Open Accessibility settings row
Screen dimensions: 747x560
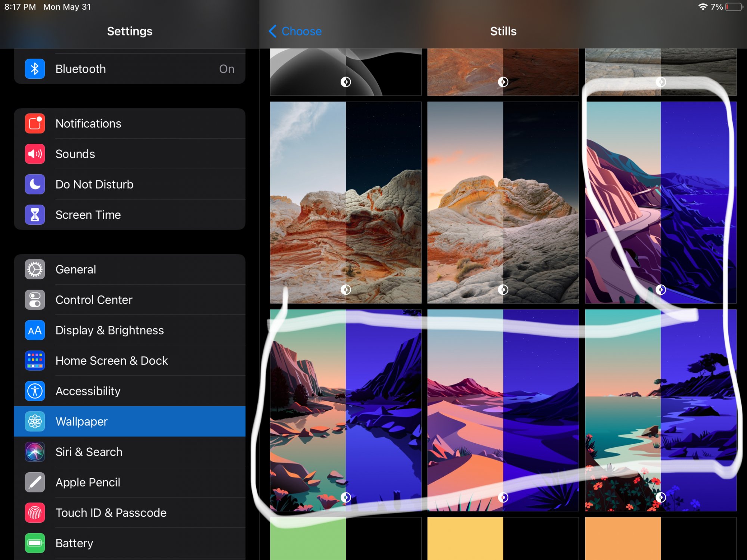pyautogui.click(x=88, y=391)
